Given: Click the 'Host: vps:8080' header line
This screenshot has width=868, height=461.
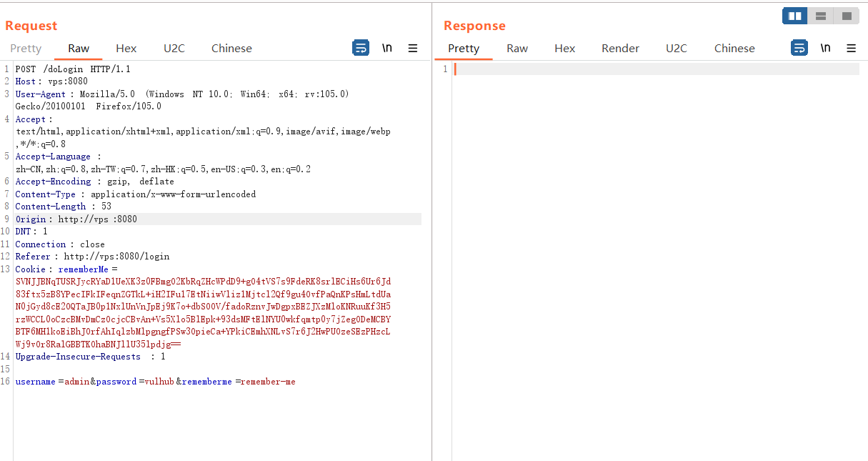Looking at the screenshot, I should click(x=51, y=81).
